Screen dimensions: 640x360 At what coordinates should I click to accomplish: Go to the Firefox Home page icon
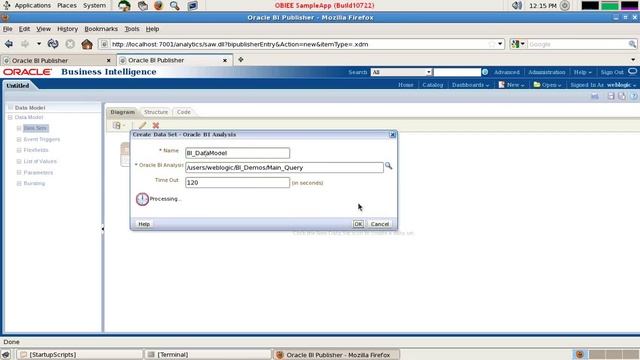point(87,44)
